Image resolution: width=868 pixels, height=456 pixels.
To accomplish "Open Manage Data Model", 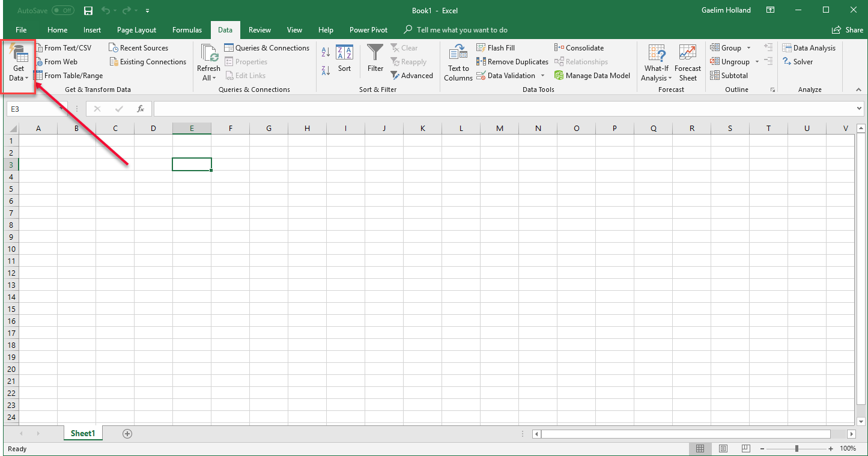I will [x=592, y=76].
